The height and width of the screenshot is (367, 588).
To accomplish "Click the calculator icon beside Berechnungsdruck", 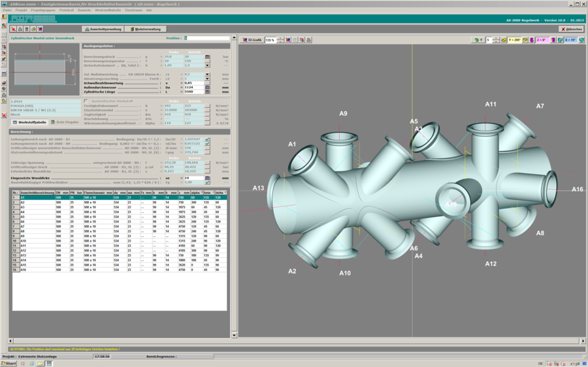I will pyautogui.click(x=208, y=57).
